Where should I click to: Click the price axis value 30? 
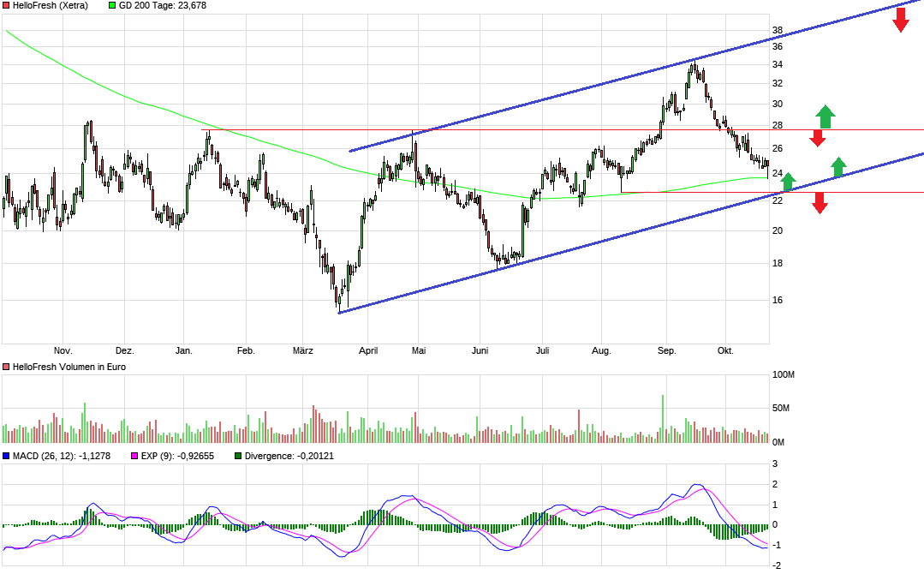coord(778,105)
